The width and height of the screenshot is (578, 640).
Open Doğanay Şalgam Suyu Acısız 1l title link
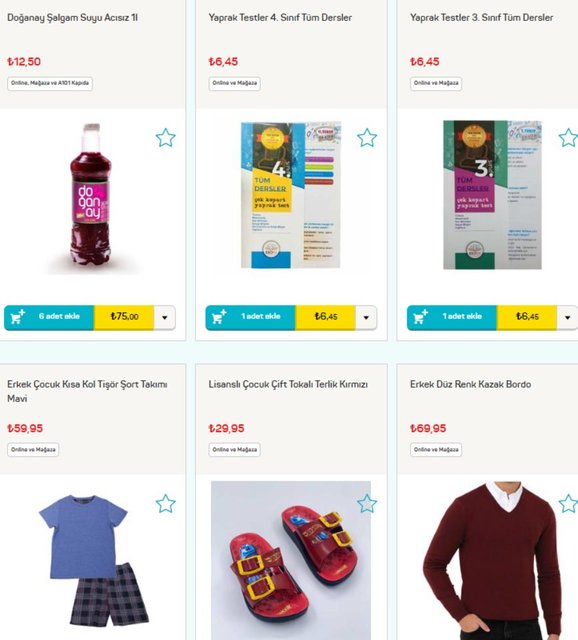coord(72,18)
